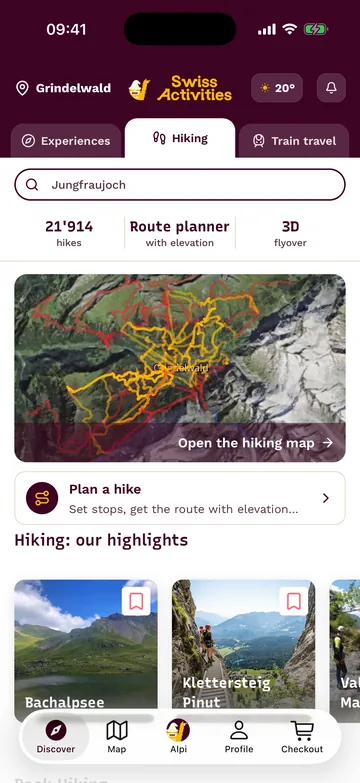The image size is (360, 783).
Task: Click Open the hiking map link
Action: click(255, 443)
